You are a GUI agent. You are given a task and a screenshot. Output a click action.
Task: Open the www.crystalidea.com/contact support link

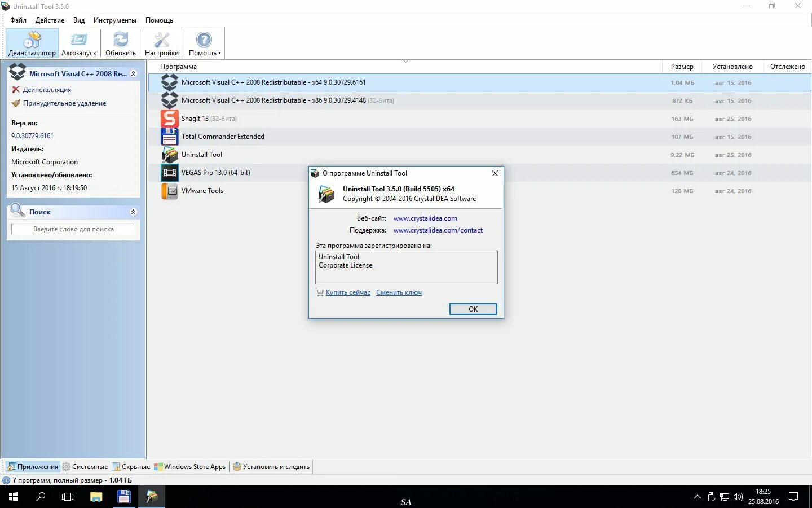[438, 230]
